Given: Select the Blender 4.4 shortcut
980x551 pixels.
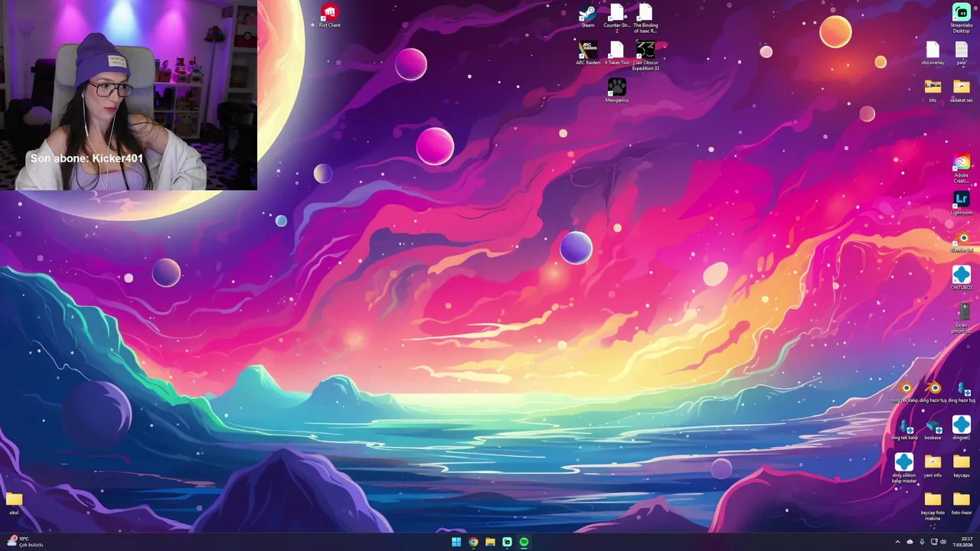Looking at the screenshot, I should [x=962, y=240].
